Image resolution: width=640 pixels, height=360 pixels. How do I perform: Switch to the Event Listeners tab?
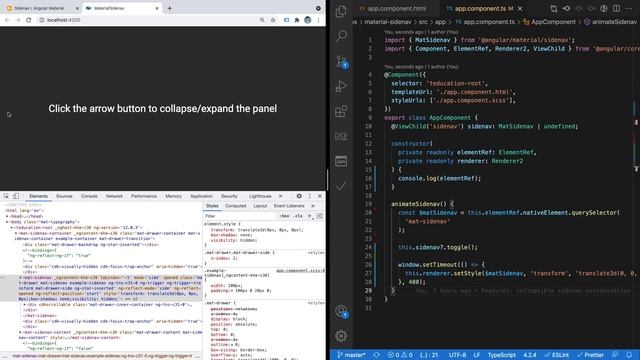289,206
